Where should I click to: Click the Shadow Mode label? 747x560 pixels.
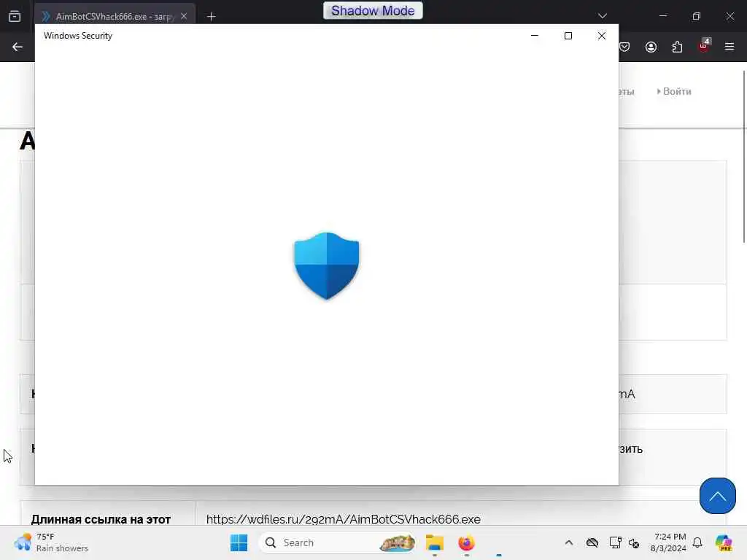(373, 10)
